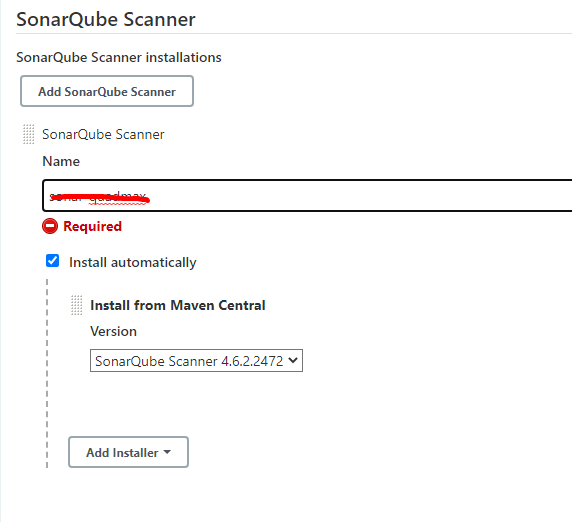Expand the Add Installer dropdown button
The image size is (572, 522).
(128, 452)
